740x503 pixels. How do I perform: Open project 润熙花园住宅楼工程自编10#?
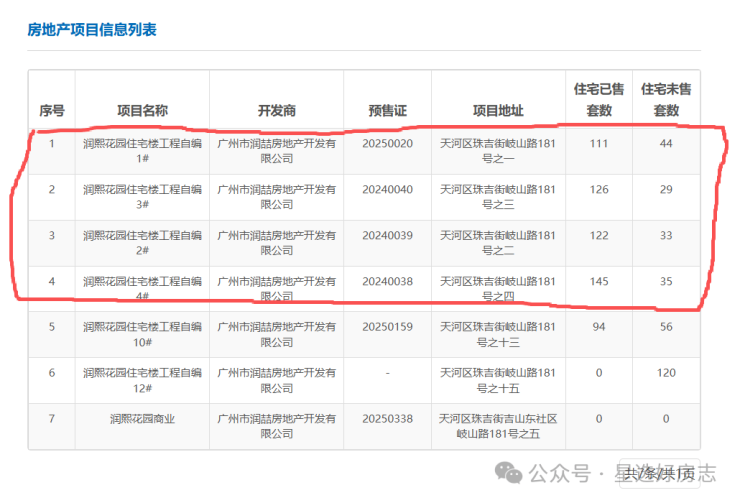tap(142, 334)
